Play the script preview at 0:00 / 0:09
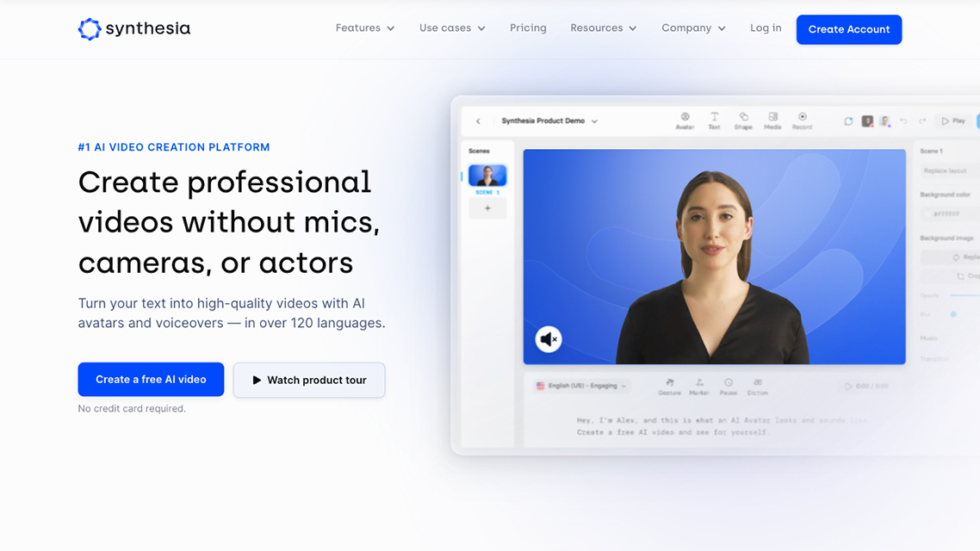 pyautogui.click(x=866, y=386)
